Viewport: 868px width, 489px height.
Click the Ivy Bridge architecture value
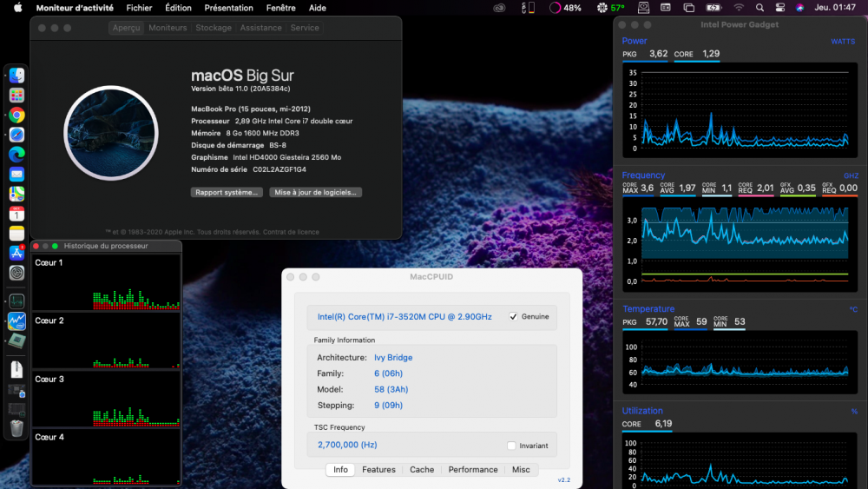[x=393, y=358]
